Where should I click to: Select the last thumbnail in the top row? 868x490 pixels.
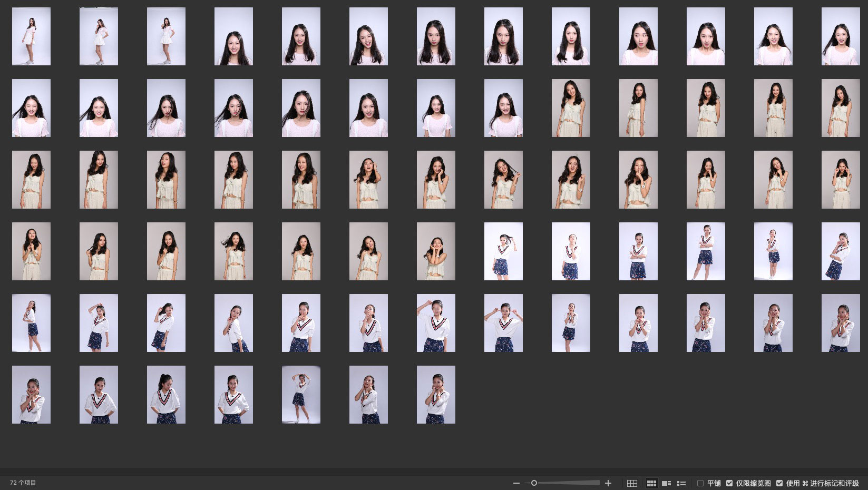841,36
